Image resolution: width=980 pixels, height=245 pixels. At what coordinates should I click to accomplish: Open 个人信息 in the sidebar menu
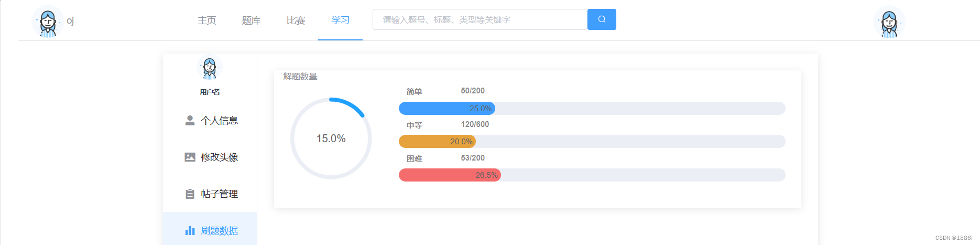point(210,121)
